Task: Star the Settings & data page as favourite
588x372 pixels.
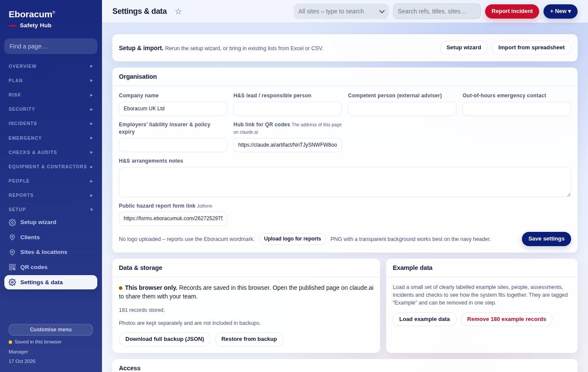Action: [178, 11]
